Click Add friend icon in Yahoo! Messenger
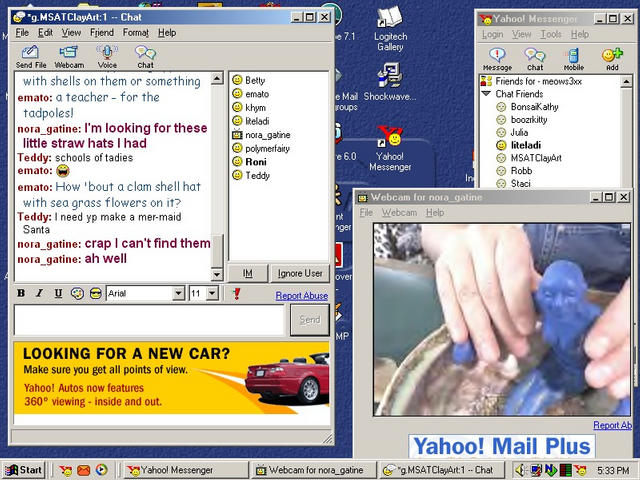This screenshot has width=640, height=480. 612,59
